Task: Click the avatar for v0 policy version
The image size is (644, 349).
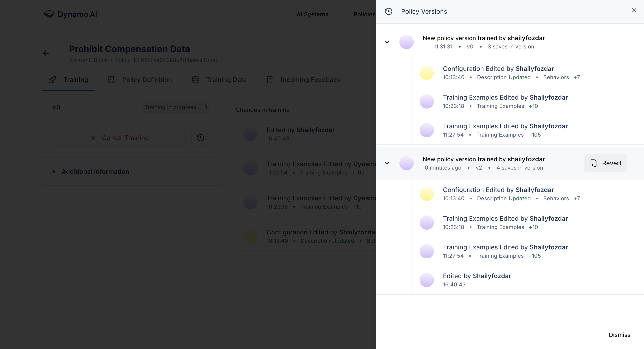Action: [x=407, y=42]
